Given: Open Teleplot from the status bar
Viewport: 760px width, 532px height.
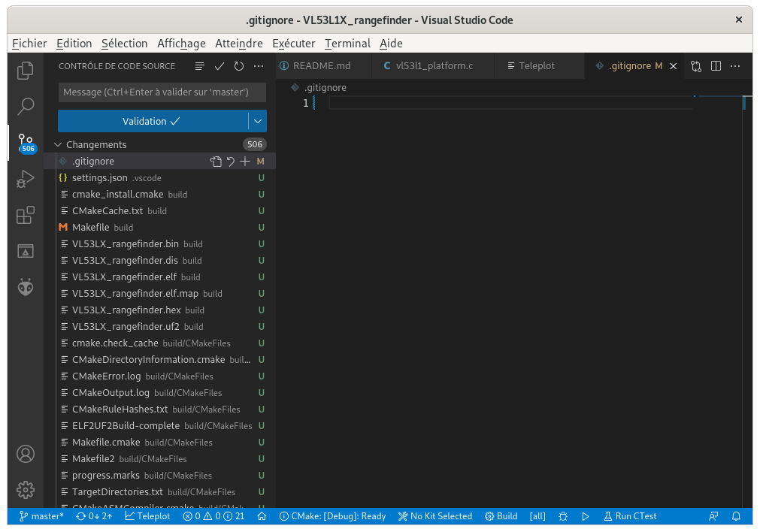Looking at the screenshot, I should [148, 516].
